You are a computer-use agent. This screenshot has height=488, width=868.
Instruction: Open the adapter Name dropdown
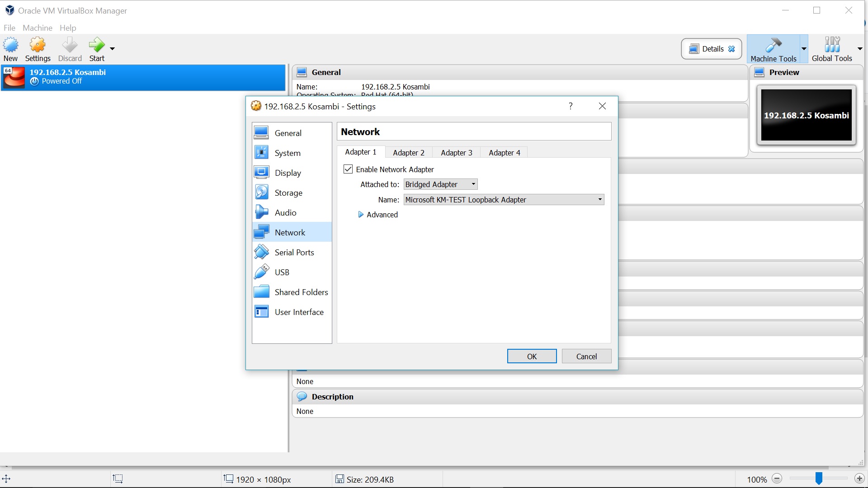[x=599, y=199]
